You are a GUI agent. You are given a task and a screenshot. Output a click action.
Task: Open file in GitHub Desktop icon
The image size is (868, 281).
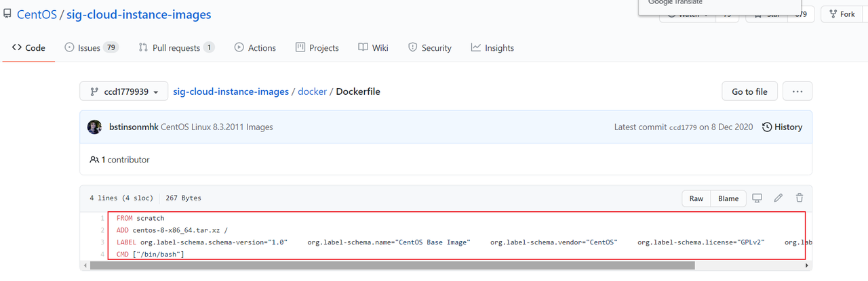coord(757,198)
